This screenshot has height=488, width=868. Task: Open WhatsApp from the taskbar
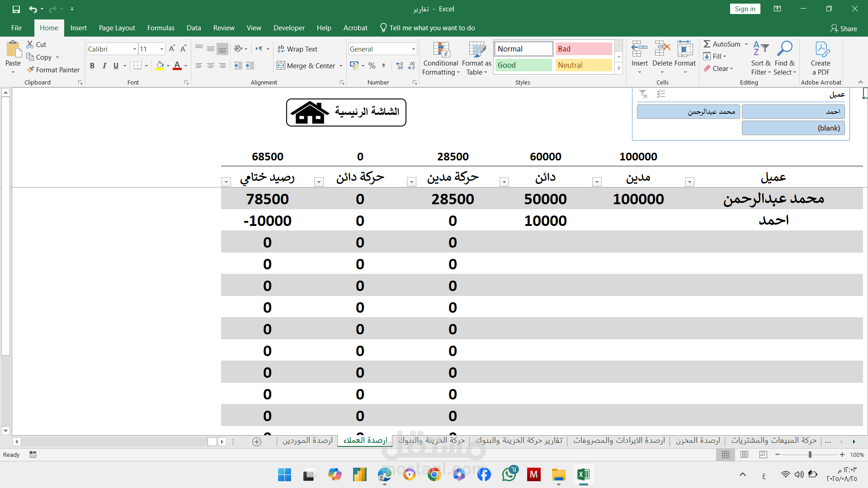tap(509, 474)
